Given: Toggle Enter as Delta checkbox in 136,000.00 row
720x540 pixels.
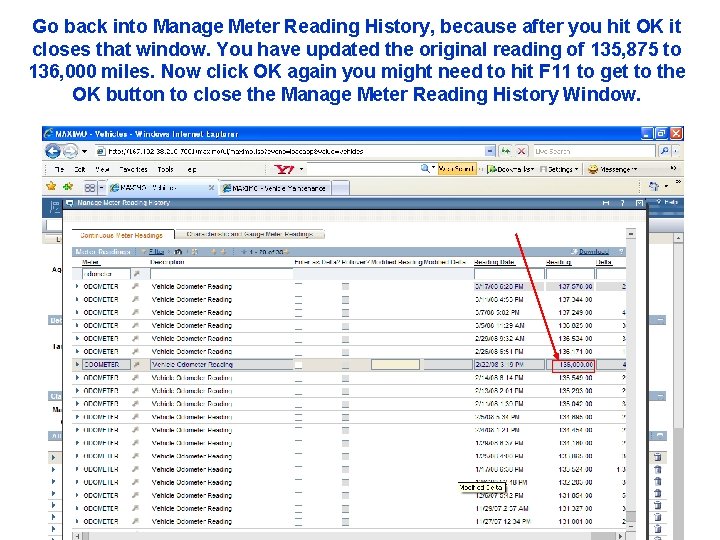Looking at the screenshot, I should coord(298,365).
